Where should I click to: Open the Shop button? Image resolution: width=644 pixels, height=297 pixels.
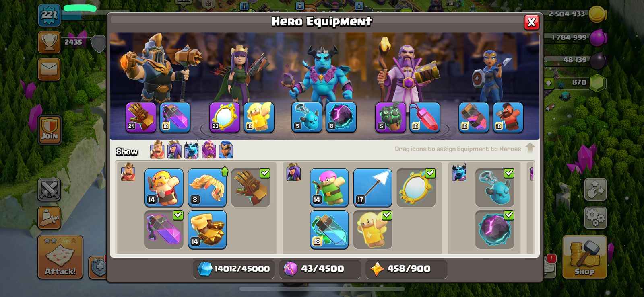[x=584, y=257]
